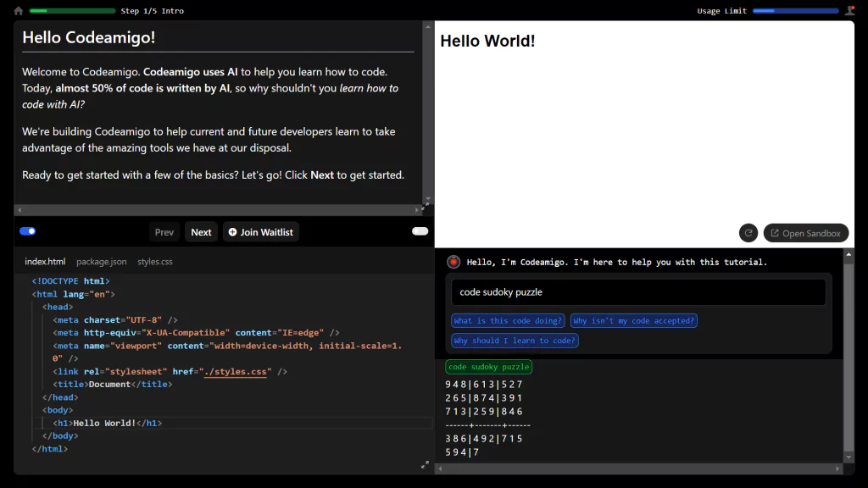Choose "What is this code doing?" suggestion
868x488 pixels.
click(508, 321)
